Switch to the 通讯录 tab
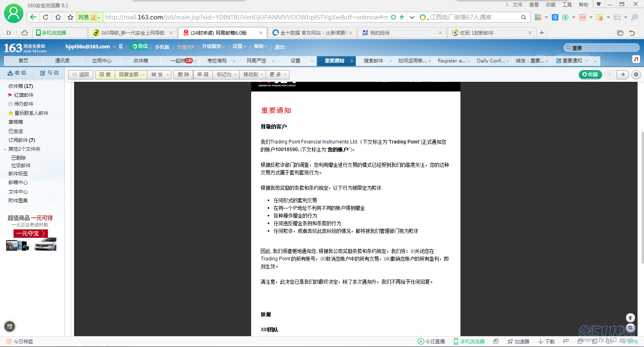The height and width of the screenshot is (347, 644). click(62, 61)
